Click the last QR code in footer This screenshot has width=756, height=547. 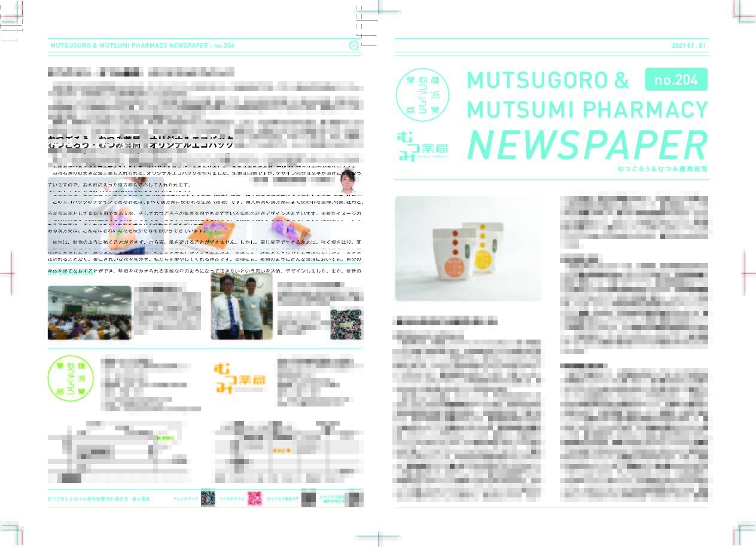point(355,498)
